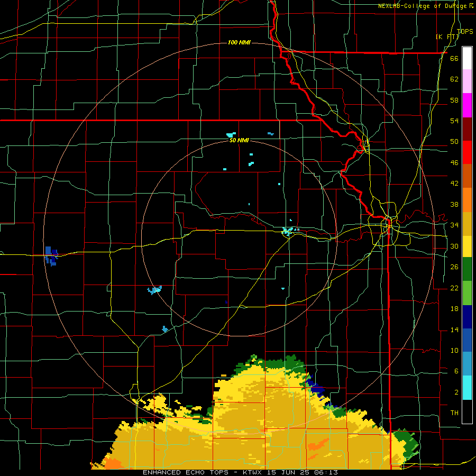Viewport: 476px width, 476px height.
Task: Click the gold legend swatch
Action: [467, 224]
